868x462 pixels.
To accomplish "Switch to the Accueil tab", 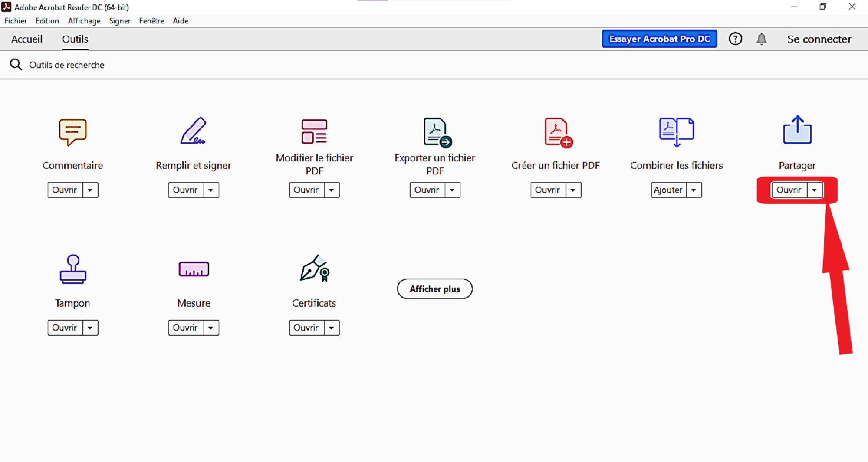I will click(x=27, y=39).
